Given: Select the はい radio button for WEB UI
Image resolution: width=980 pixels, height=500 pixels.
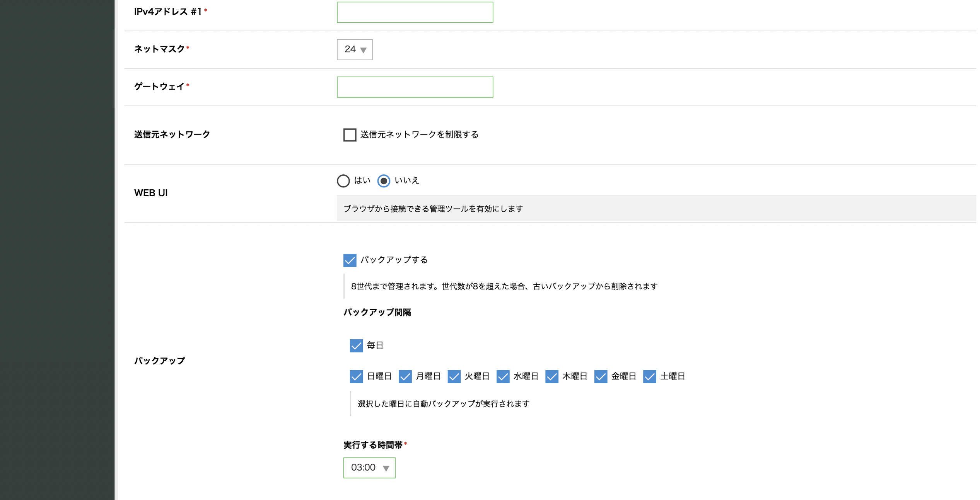Looking at the screenshot, I should (x=343, y=181).
